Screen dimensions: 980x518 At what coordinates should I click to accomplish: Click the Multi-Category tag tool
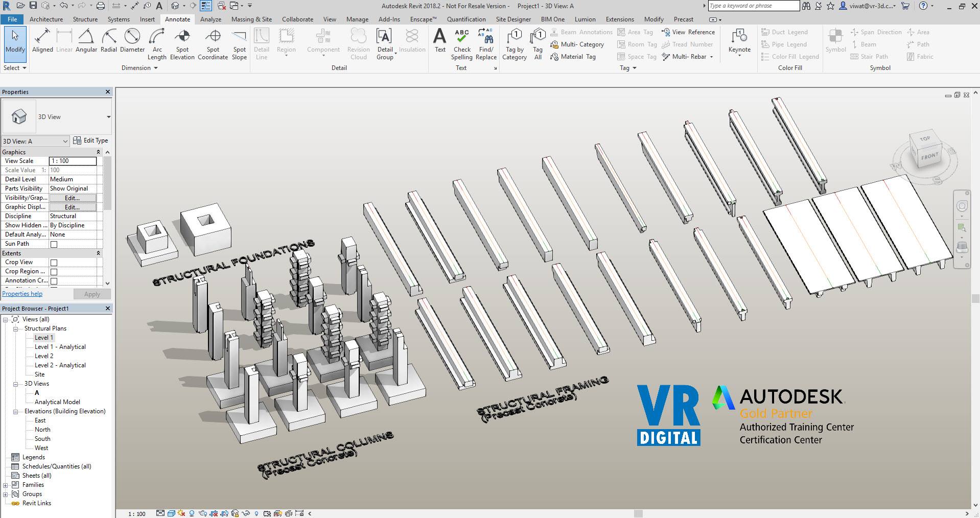click(578, 44)
